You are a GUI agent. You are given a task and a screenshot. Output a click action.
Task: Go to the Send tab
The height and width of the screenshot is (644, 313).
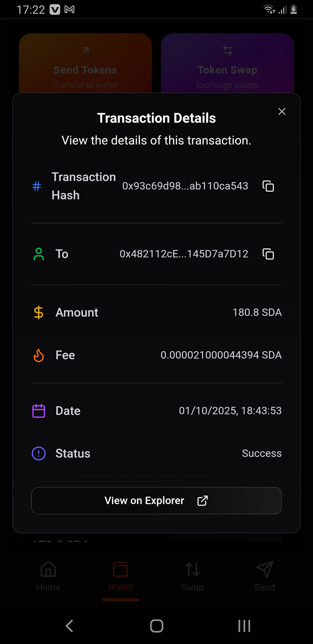click(x=265, y=575)
